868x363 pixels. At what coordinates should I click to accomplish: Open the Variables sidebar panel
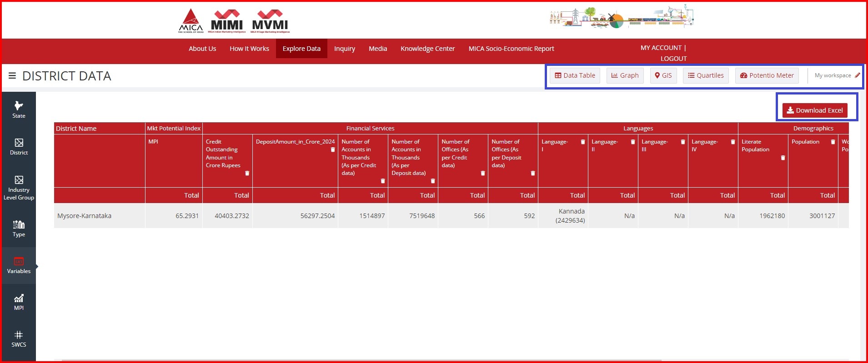[19, 266]
